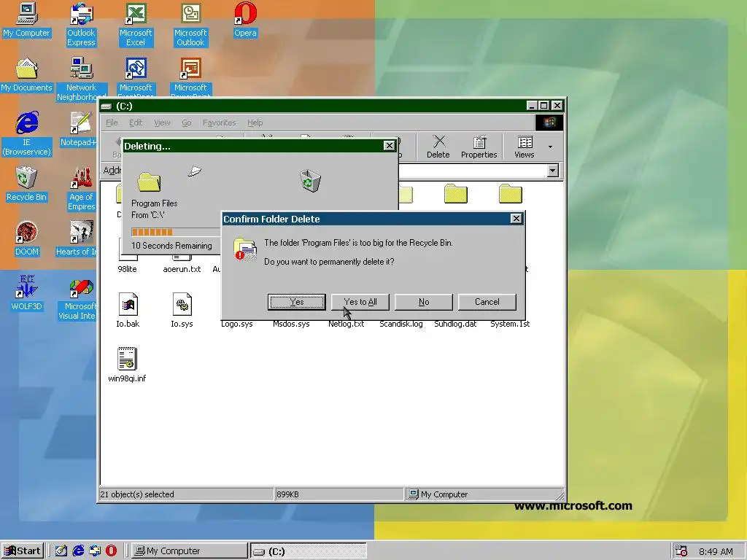The height and width of the screenshot is (560, 747).
Task: Select the Microsoft Excel desktop shortcut
Action: click(135, 25)
